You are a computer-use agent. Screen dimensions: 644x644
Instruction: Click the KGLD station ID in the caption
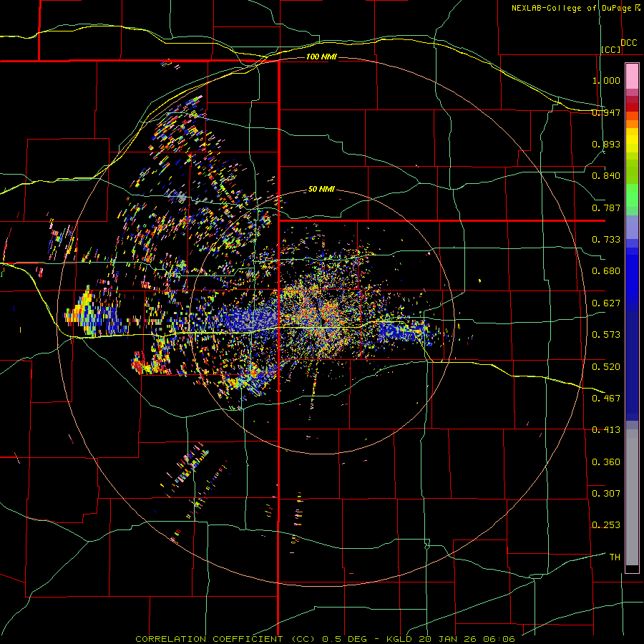(x=401, y=639)
